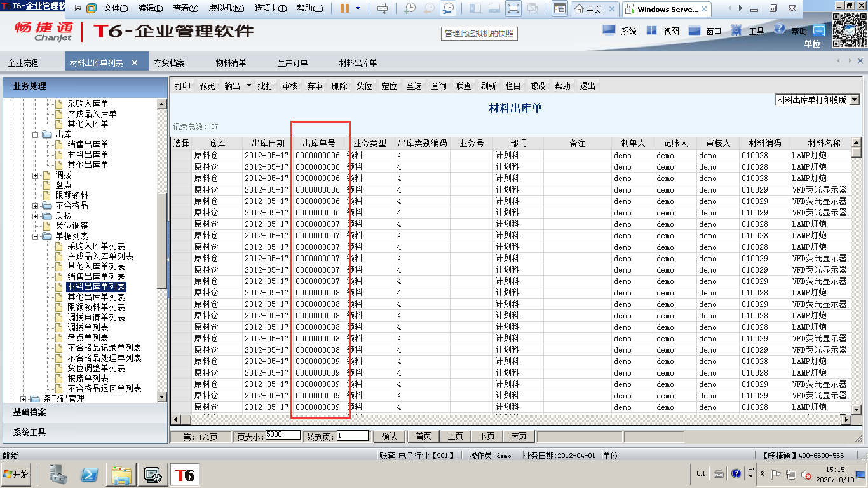Open the 文件(F) menu
868x488 pixels.
pyautogui.click(x=116, y=9)
